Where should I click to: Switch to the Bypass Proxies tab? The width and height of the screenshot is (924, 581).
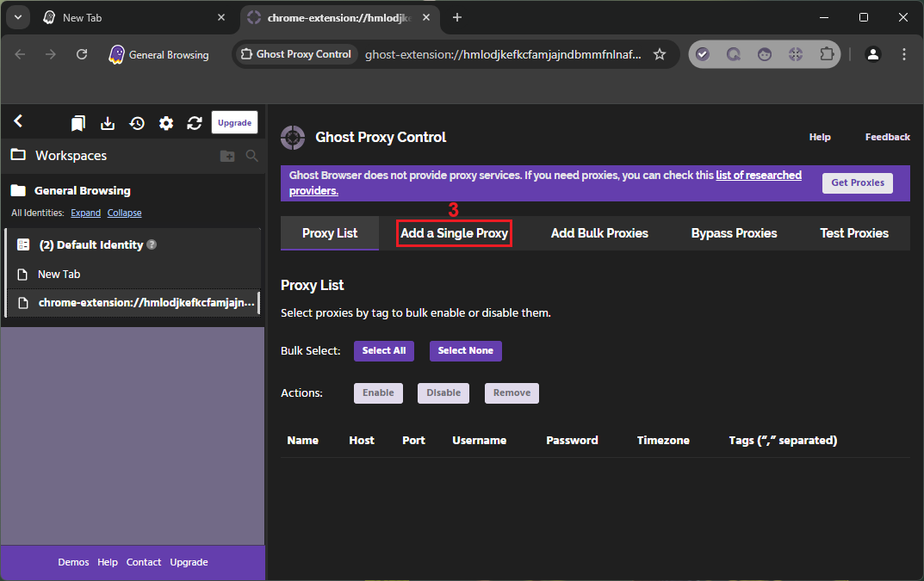point(734,233)
